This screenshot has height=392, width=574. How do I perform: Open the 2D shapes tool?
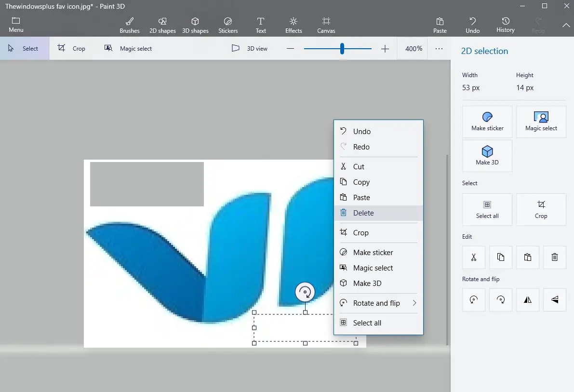(162, 25)
